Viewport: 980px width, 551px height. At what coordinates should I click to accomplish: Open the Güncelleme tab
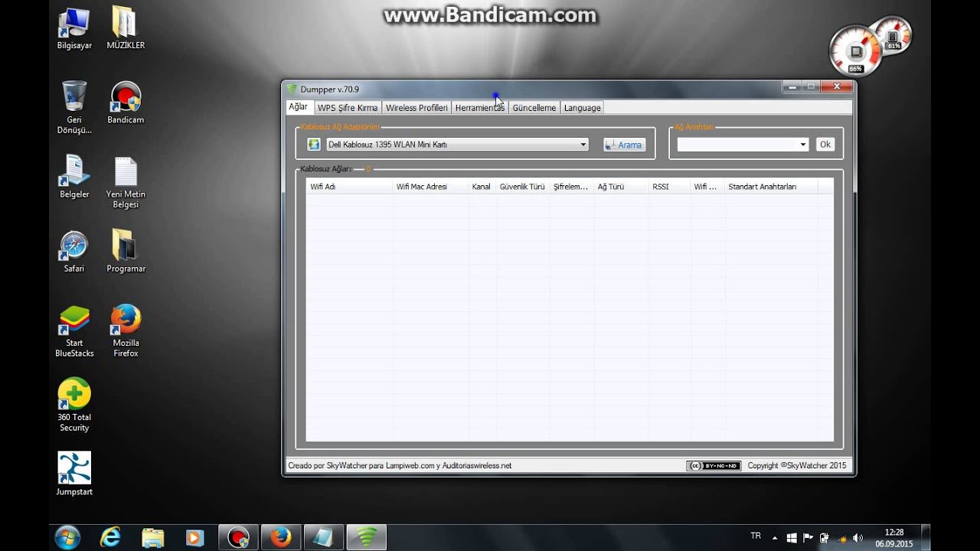534,108
